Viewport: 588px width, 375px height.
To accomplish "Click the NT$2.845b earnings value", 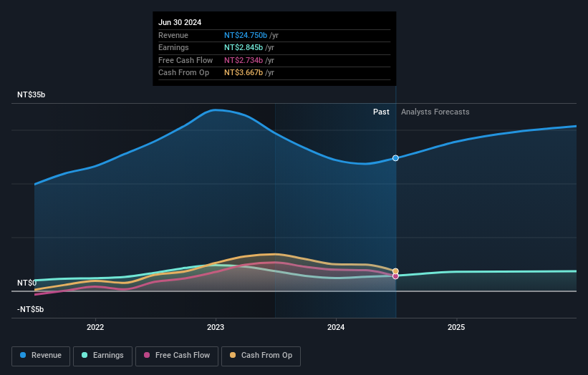I will click(244, 47).
